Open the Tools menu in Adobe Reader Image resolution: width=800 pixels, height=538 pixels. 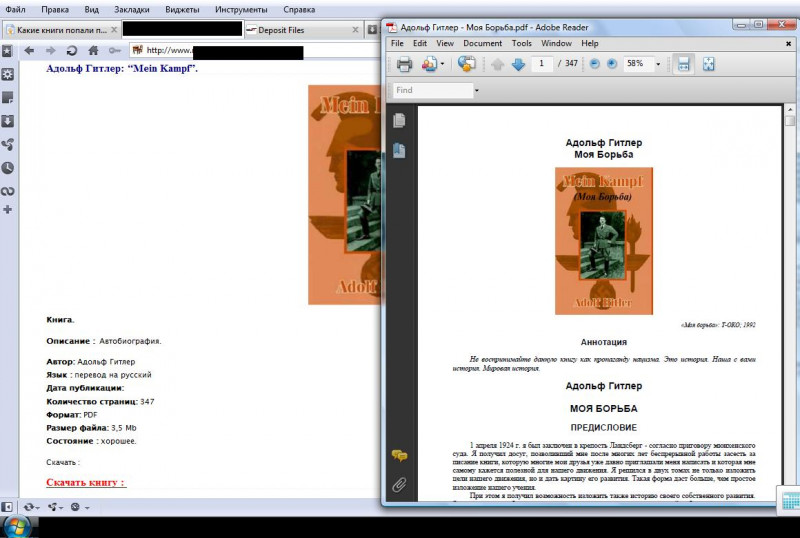521,43
